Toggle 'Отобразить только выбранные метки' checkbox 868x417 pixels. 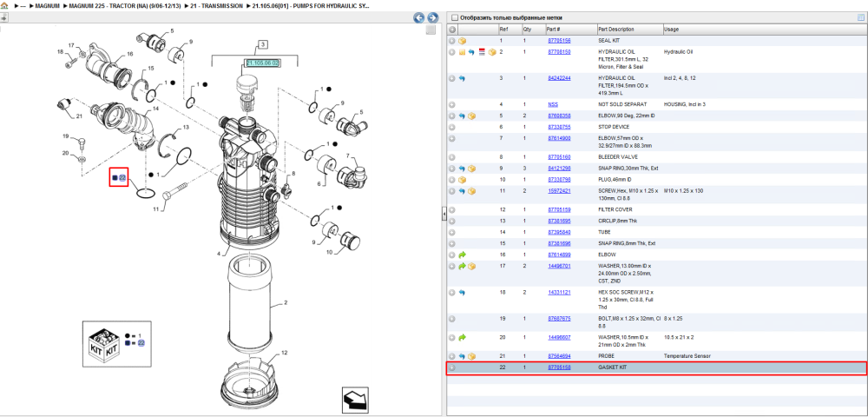coord(455,17)
